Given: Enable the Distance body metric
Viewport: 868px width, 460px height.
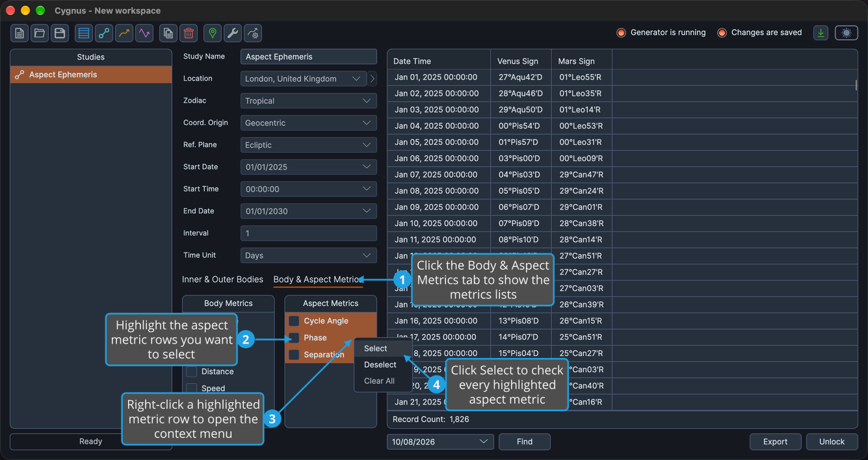Looking at the screenshot, I should click(192, 372).
